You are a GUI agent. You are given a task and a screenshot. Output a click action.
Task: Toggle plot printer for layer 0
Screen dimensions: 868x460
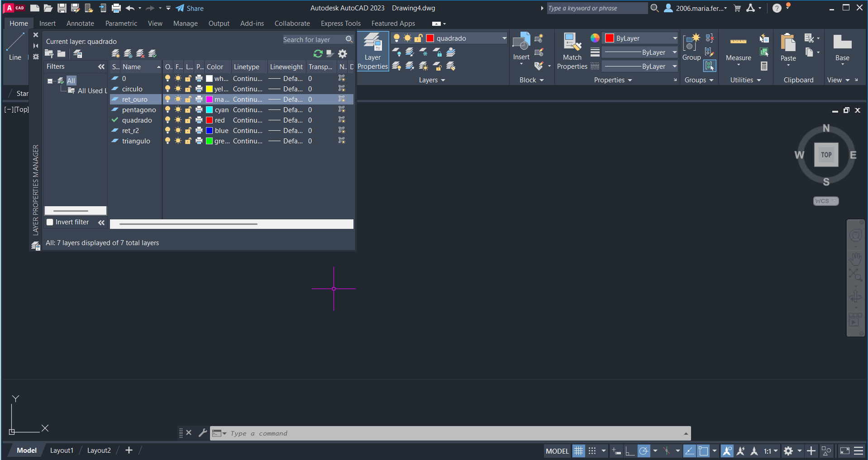pyautogui.click(x=199, y=78)
